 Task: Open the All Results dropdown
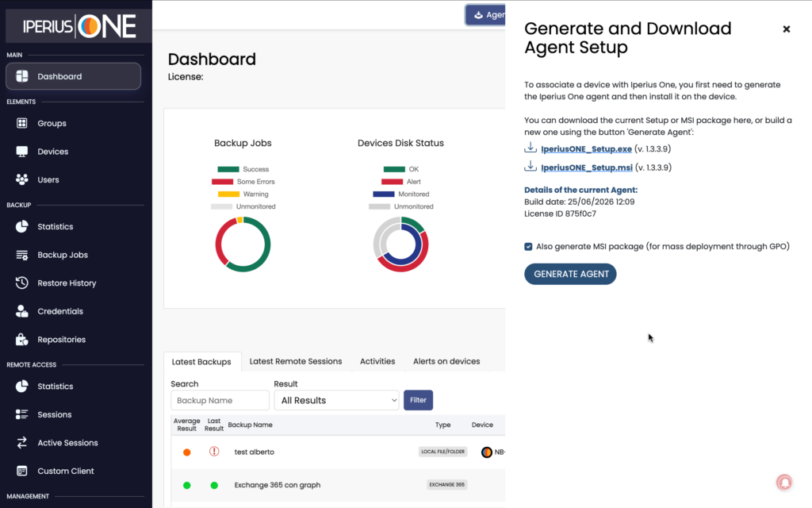[336, 400]
